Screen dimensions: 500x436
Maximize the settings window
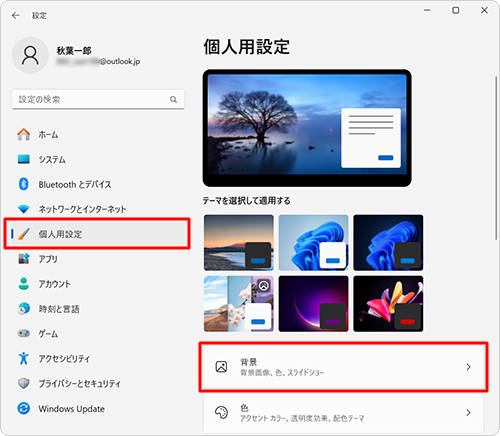(x=456, y=10)
